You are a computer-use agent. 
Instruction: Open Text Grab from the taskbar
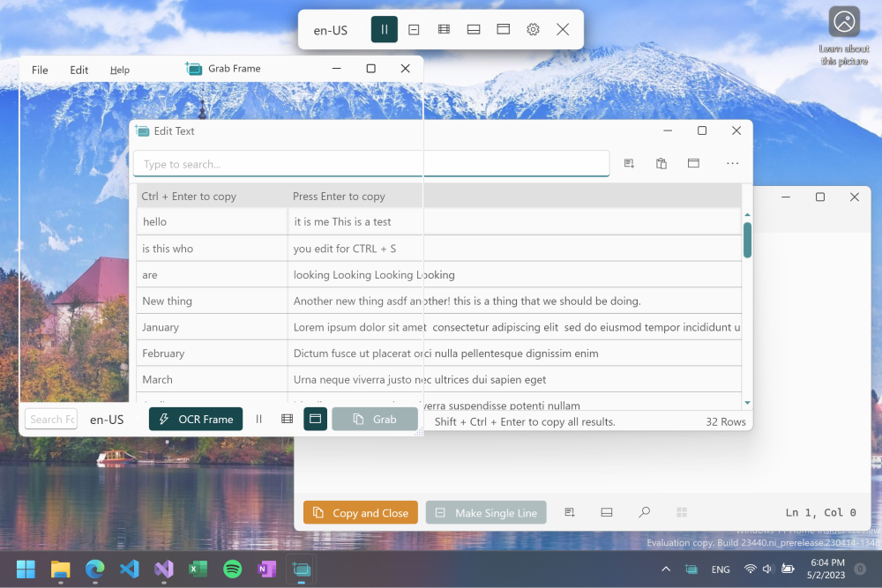pyautogui.click(x=301, y=569)
